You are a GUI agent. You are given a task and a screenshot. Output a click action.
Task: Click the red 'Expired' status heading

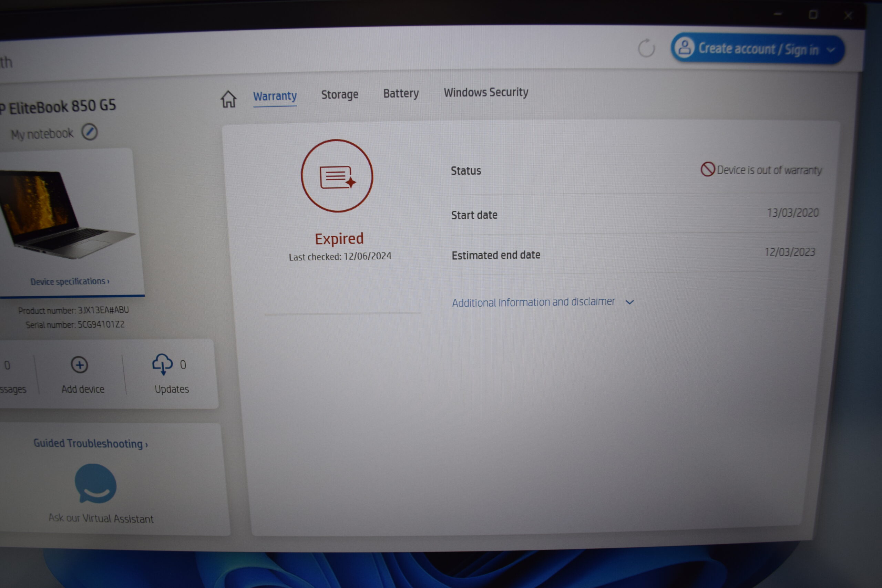pyautogui.click(x=339, y=238)
